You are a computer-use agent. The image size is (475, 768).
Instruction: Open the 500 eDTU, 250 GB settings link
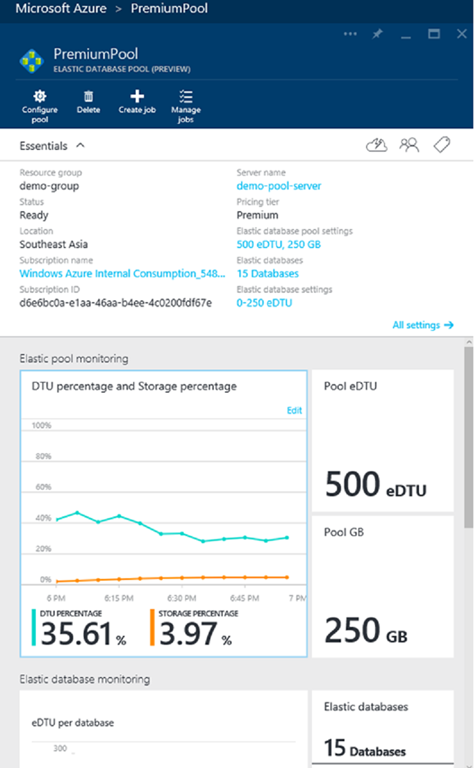[279, 244]
